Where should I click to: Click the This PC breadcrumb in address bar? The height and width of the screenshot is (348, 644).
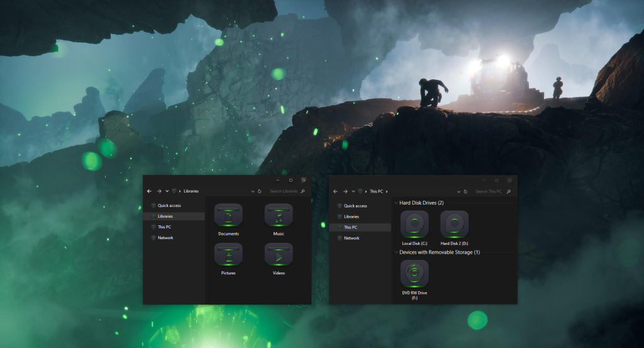pos(376,191)
